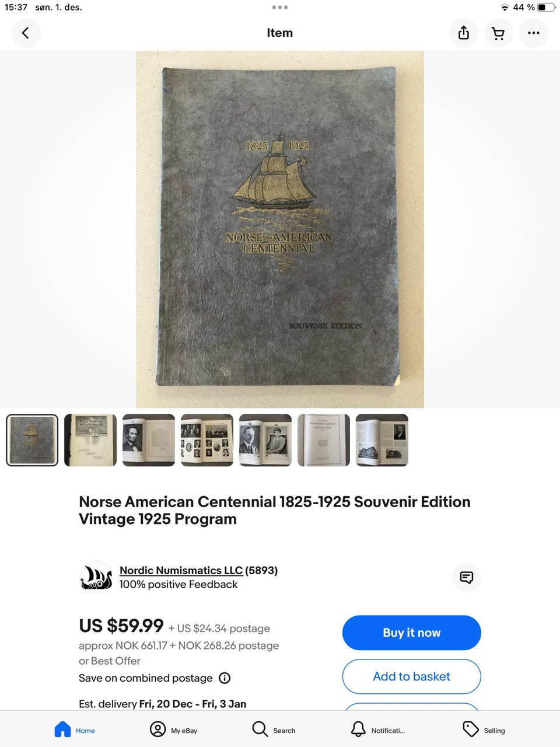This screenshot has width=560, height=747.
Task: Select the title page thumbnail
Action: (x=324, y=440)
